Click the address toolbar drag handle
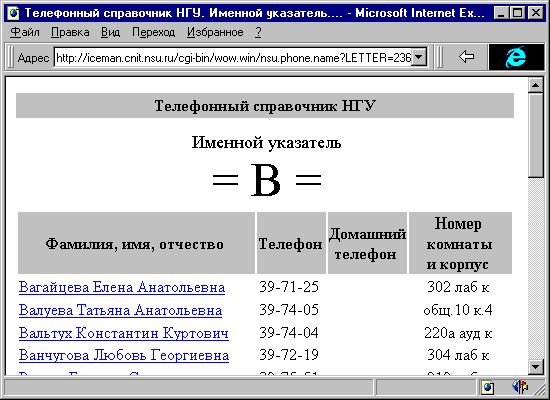This screenshot has width=550, height=400. pyautogui.click(x=10, y=56)
